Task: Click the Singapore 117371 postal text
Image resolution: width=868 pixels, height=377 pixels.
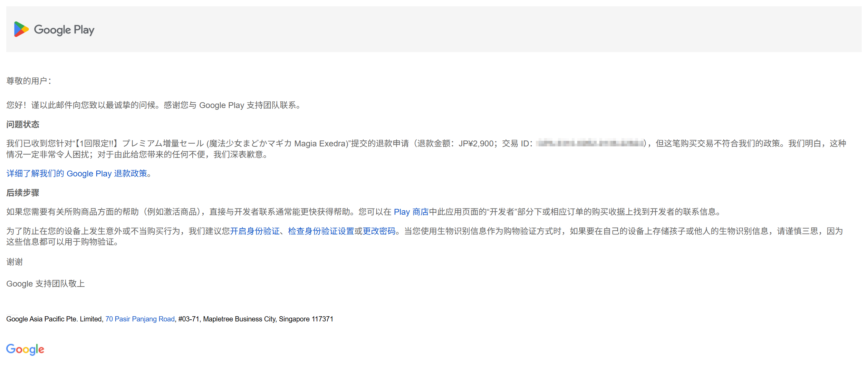Action: [x=306, y=319]
